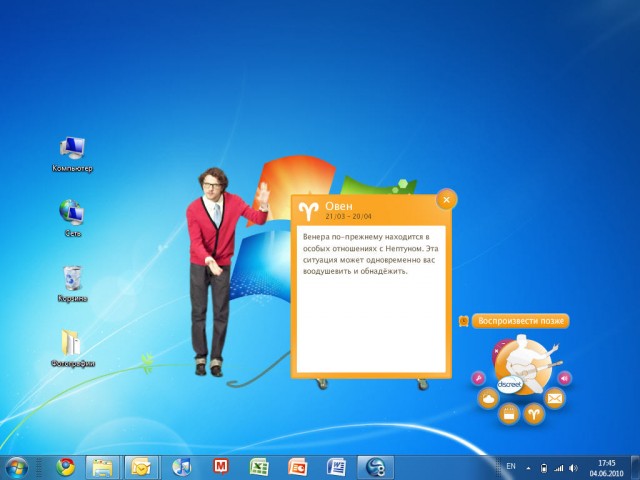
Task: Click the active blue globe app on the taskbar
Action: pos(376,467)
